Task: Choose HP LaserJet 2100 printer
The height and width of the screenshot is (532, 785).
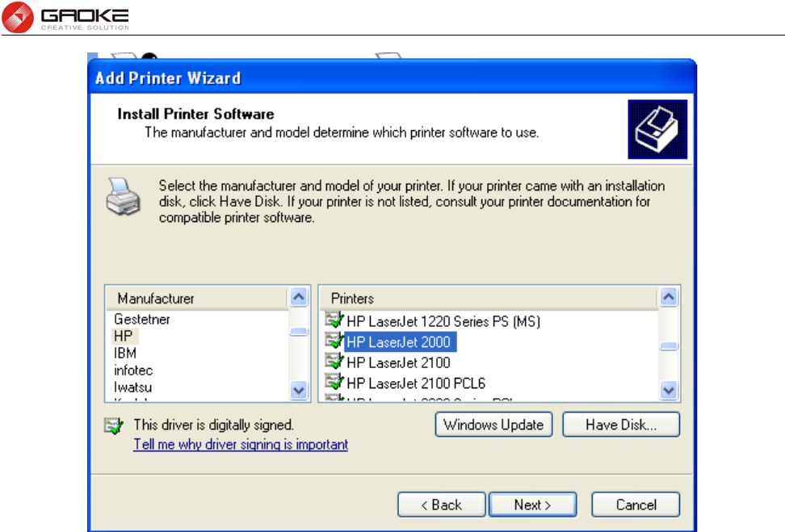Action: click(398, 362)
